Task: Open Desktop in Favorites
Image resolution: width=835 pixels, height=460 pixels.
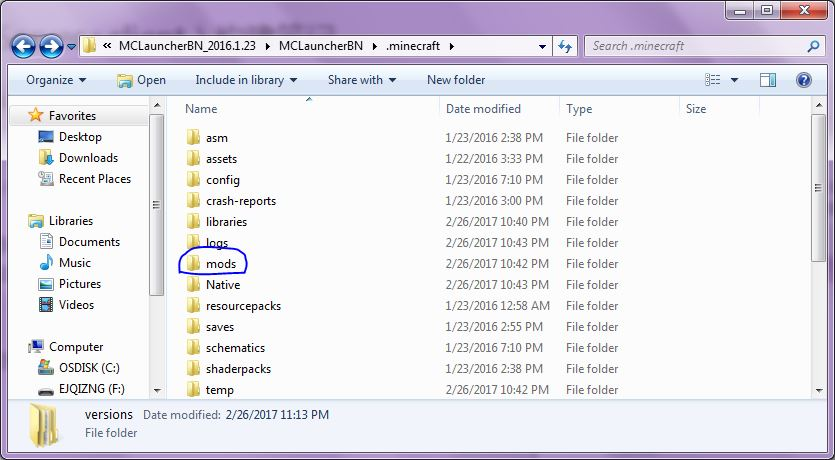Action: pyautogui.click(x=80, y=137)
